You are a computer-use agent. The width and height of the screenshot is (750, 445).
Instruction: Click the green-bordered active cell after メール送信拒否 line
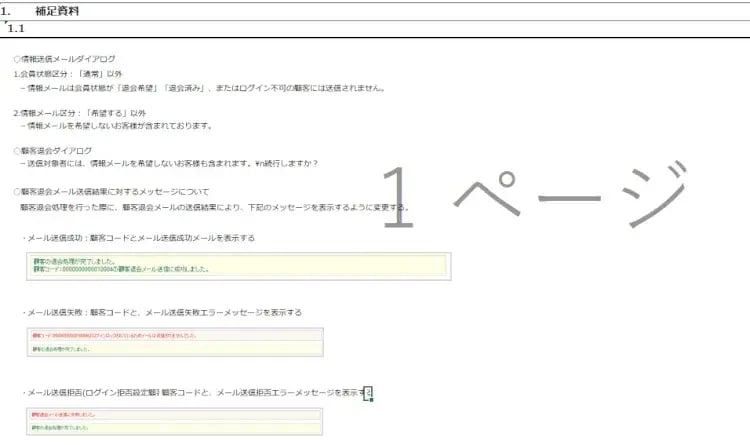(368, 393)
